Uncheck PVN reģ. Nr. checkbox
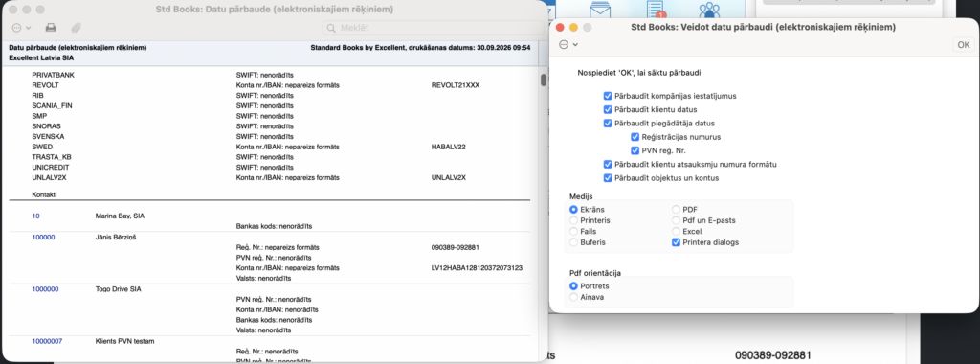 click(635, 150)
